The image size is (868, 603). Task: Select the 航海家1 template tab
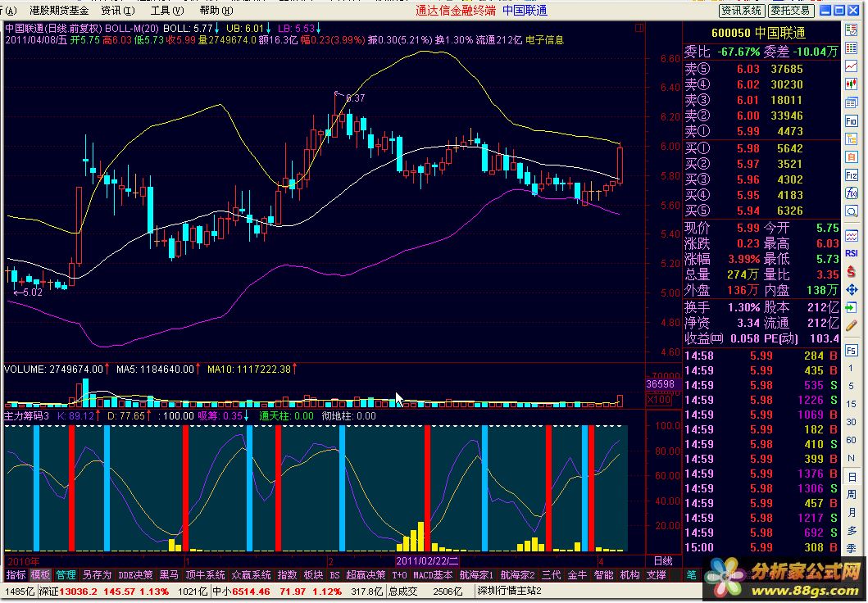(477, 575)
